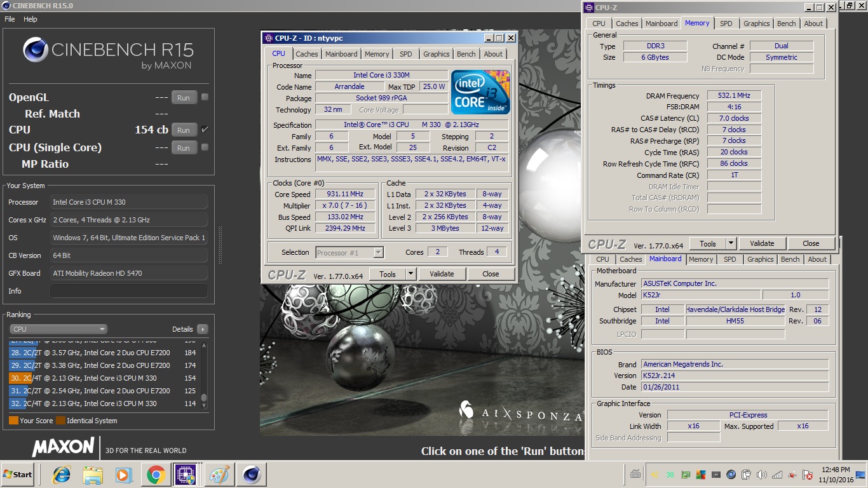Open Tools dropdown arrow in Memory CPU-Z window
The width and height of the screenshot is (868, 488).
click(x=731, y=243)
